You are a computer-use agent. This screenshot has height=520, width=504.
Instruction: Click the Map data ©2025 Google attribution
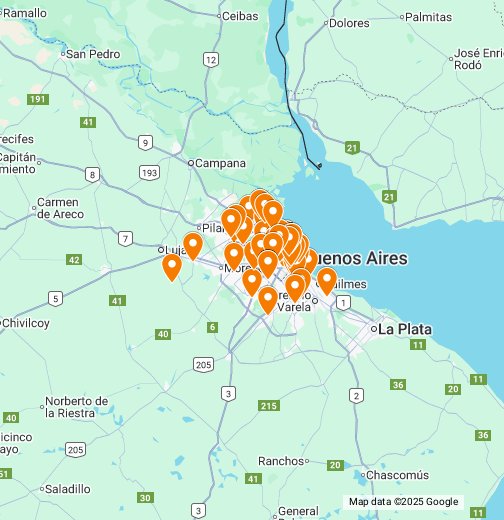click(x=403, y=502)
